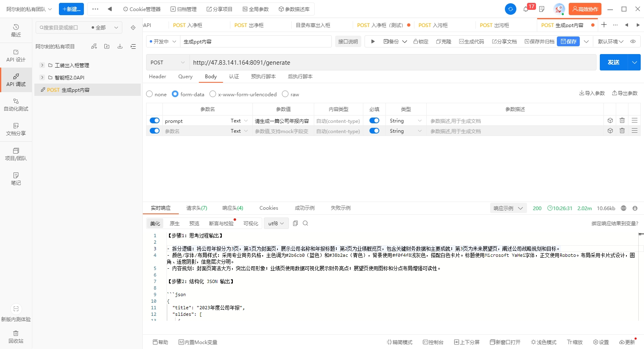This screenshot has height=349, width=644.
Task: Open the send button dropdown arrow
Action: click(x=634, y=62)
